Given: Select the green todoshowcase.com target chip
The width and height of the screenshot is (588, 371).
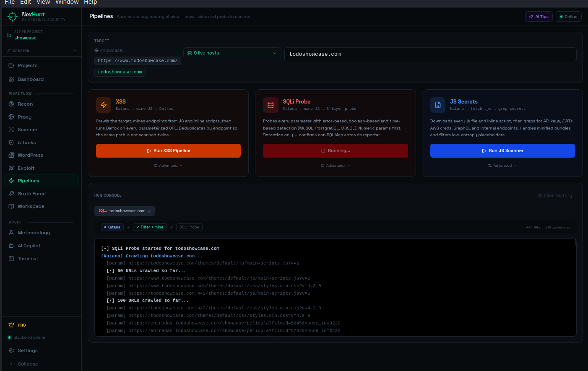Looking at the screenshot, I should [120, 72].
